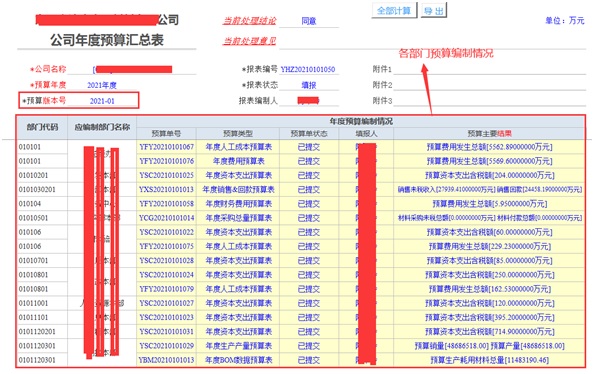Click the 附件1 attachment field

[x=489, y=69]
